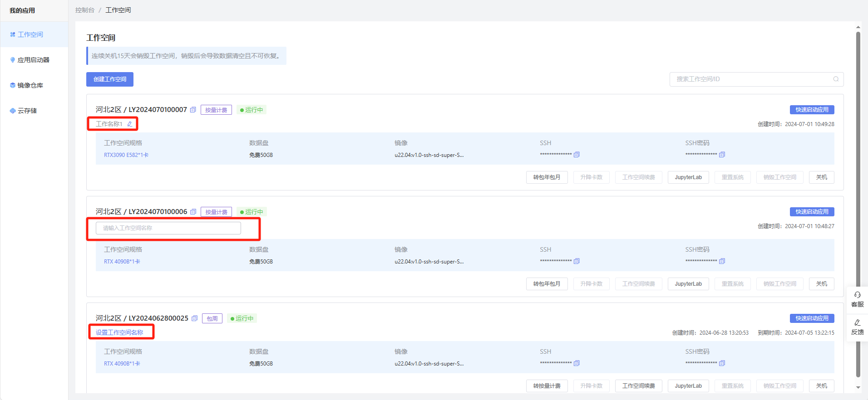
Task: Click 工作空间续费 for LY2024062800025
Action: click(x=638, y=386)
